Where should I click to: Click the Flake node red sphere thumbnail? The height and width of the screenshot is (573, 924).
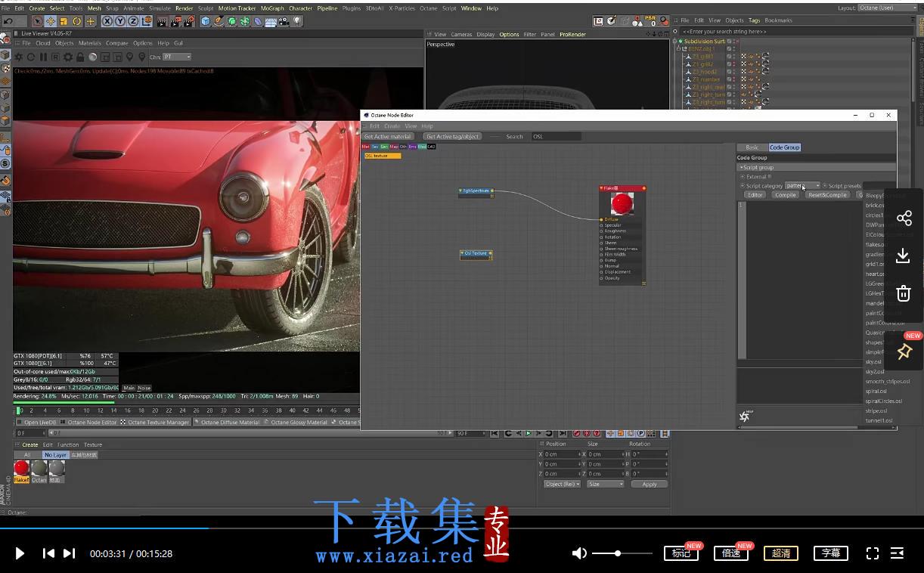622,203
